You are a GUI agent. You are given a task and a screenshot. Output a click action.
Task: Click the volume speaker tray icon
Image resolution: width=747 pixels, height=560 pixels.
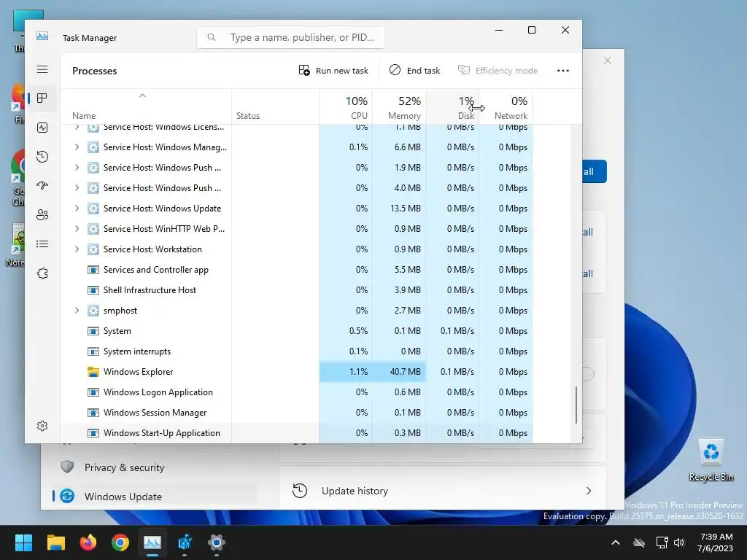click(679, 542)
